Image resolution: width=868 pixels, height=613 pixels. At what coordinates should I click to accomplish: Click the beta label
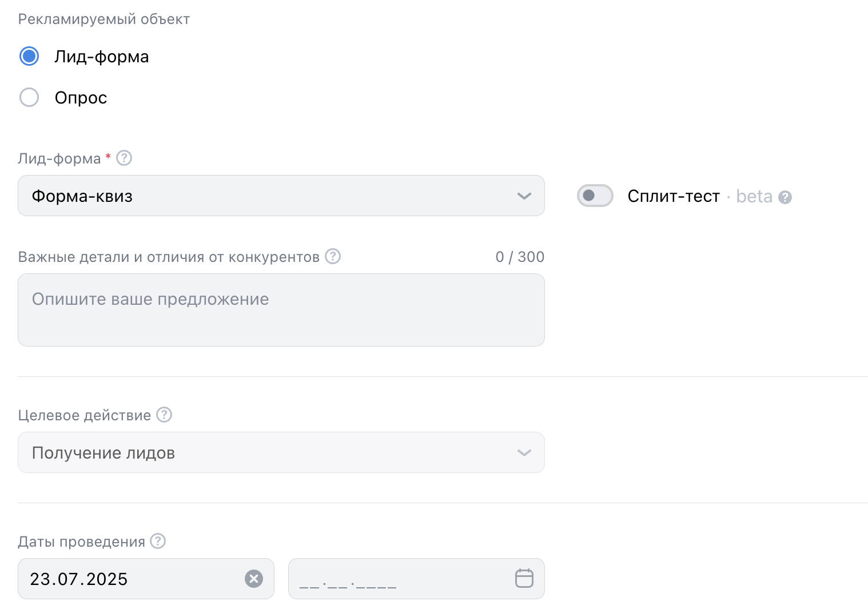click(754, 196)
